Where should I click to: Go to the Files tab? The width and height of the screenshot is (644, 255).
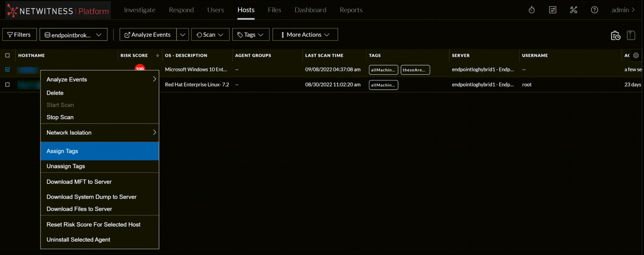coord(274,10)
